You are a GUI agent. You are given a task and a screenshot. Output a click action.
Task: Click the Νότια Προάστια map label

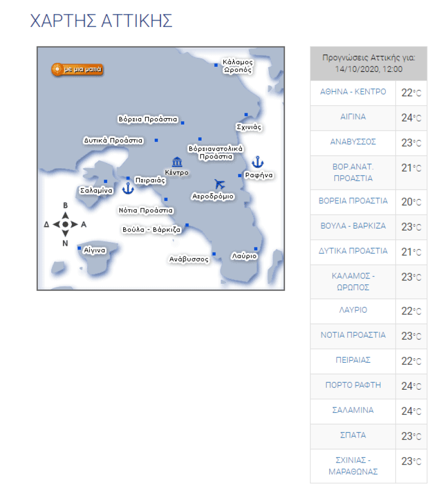(145, 211)
